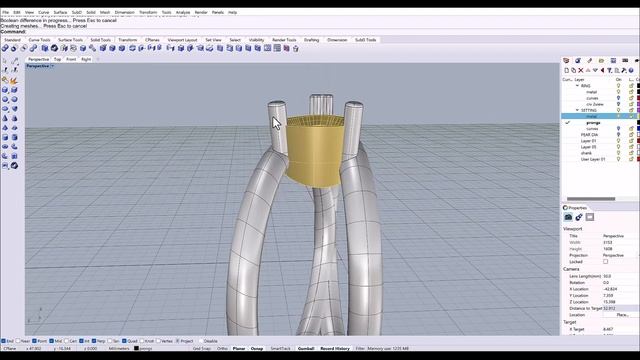Enable the Near object snap checkbox
The width and height of the screenshot is (640, 360).
pyautogui.click(x=18, y=341)
